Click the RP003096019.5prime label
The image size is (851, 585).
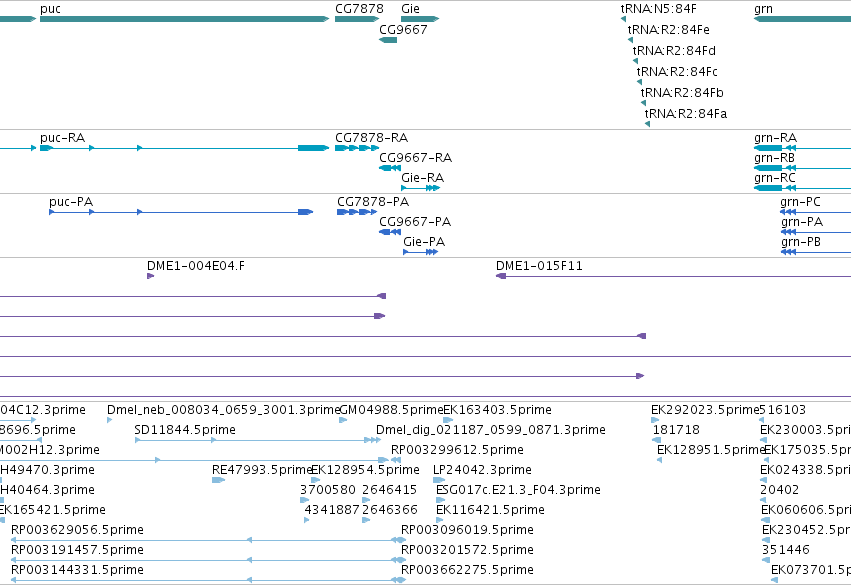467,530
